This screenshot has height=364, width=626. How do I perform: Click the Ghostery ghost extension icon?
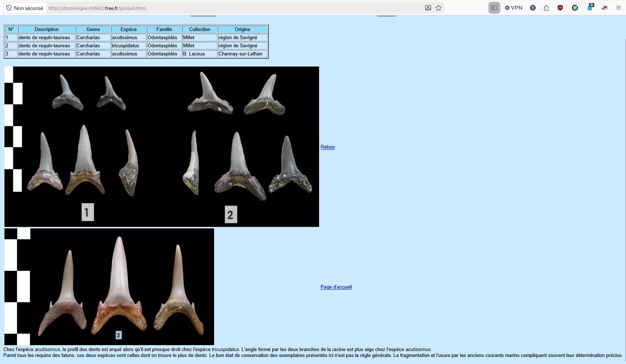pos(590,8)
